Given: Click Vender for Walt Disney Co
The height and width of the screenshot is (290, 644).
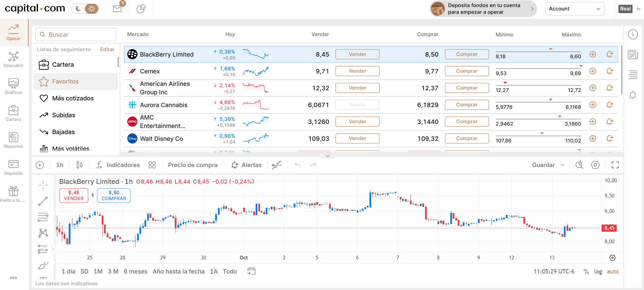Looking at the screenshot, I should coord(357,138).
